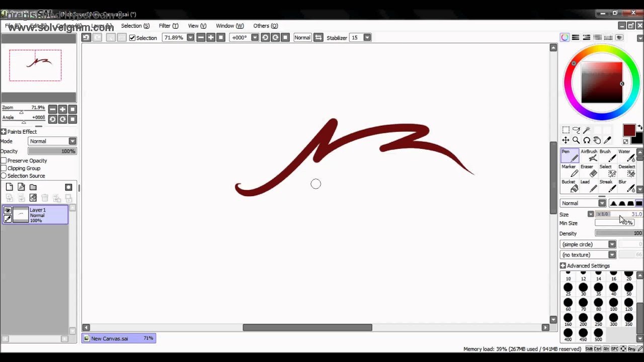The height and width of the screenshot is (362, 644).
Task: Select the Bucket tool
Action: pos(570,186)
